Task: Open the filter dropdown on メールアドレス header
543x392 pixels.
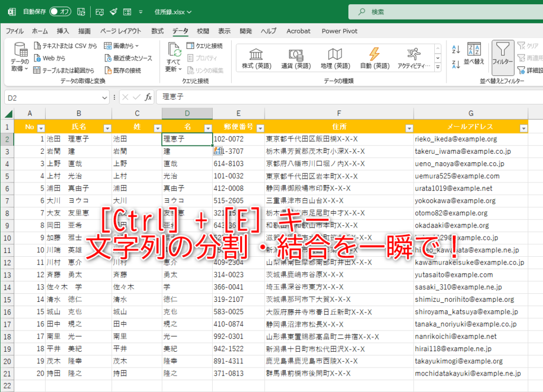Action: coord(523,128)
